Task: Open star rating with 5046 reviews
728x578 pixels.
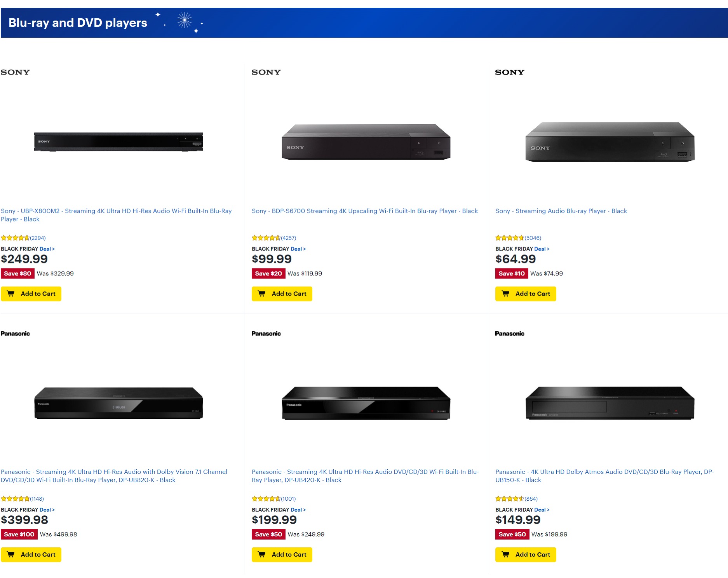Action: (x=518, y=238)
